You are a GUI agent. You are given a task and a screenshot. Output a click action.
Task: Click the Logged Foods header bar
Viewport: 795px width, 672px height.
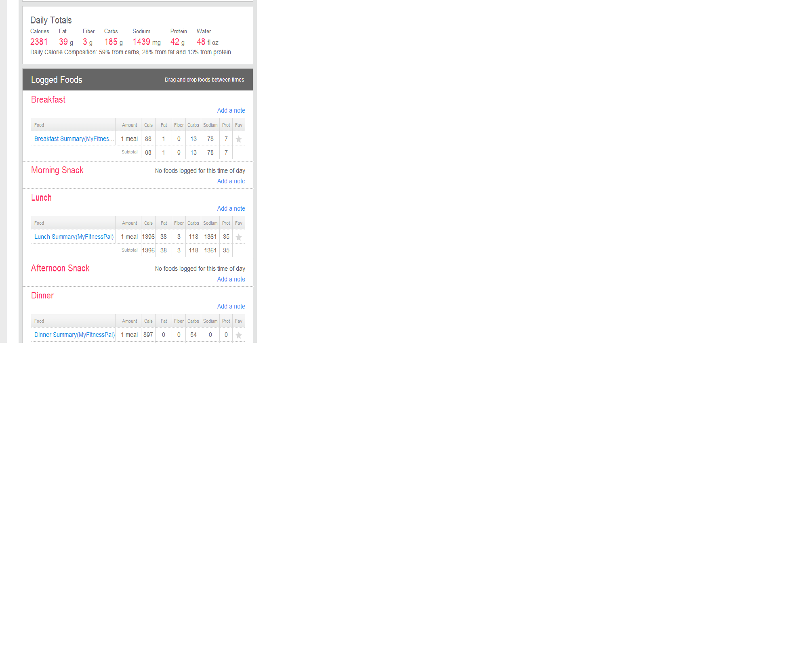pos(137,80)
